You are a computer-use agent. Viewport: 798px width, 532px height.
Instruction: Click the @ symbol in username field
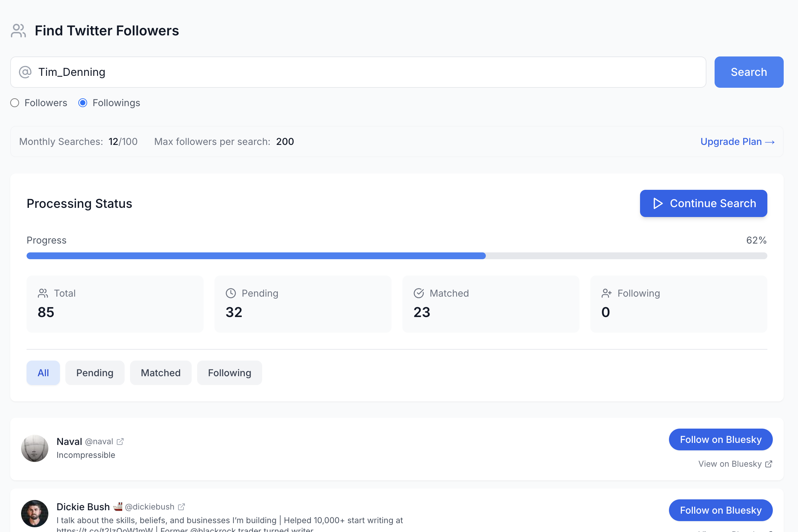[25, 72]
